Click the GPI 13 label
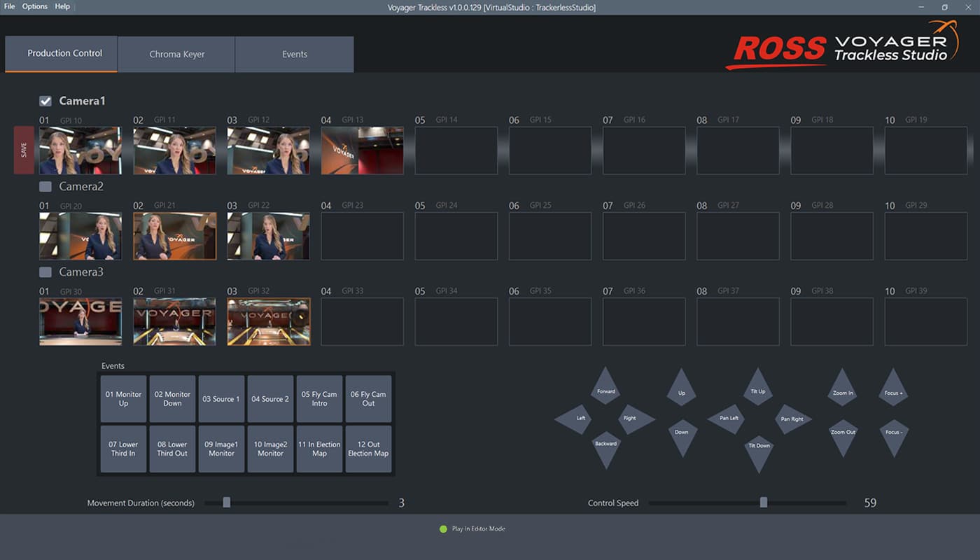This screenshot has height=560, width=980. click(353, 120)
